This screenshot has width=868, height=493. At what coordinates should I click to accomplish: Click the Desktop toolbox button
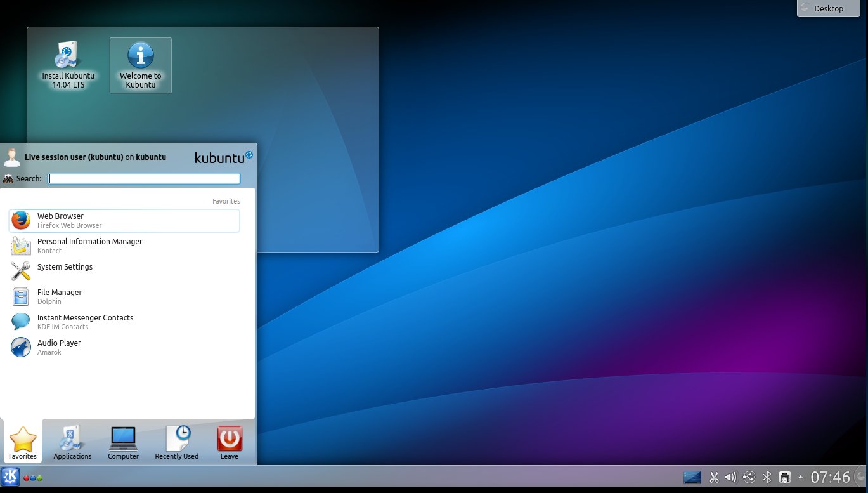pos(831,8)
